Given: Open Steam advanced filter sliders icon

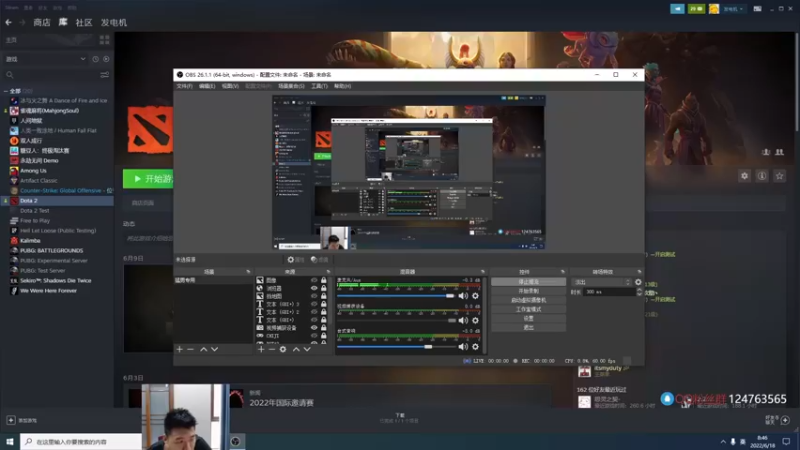Looking at the screenshot, I should pos(105,75).
